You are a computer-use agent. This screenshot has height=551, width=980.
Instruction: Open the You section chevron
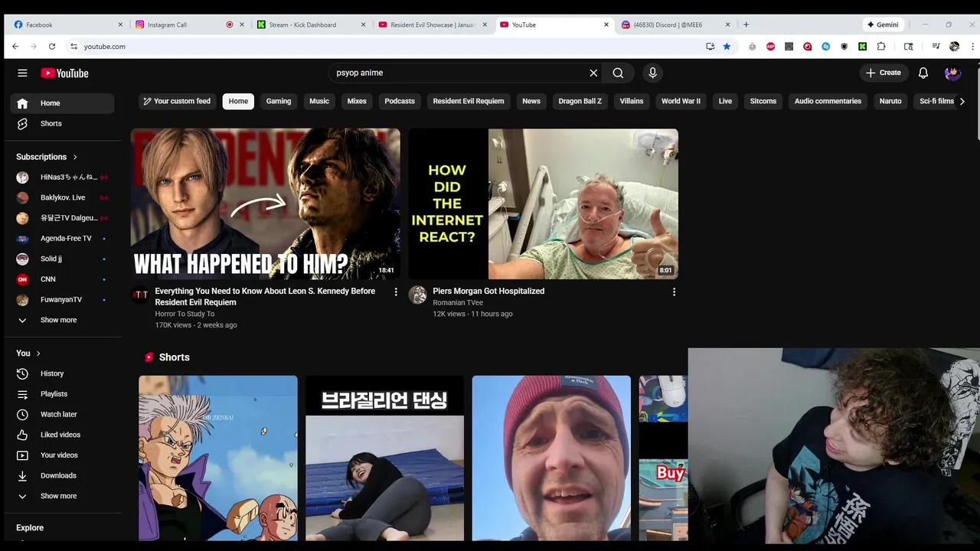[x=38, y=354]
